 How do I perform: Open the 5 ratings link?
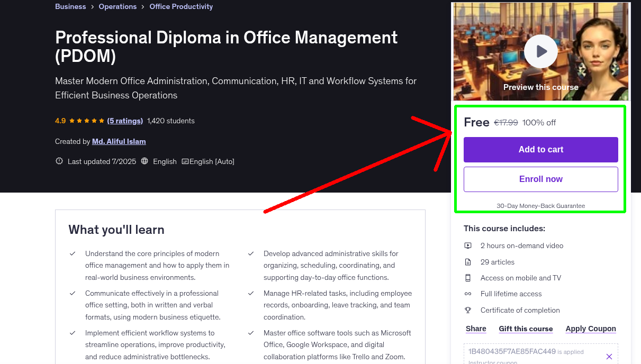(125, 121)
